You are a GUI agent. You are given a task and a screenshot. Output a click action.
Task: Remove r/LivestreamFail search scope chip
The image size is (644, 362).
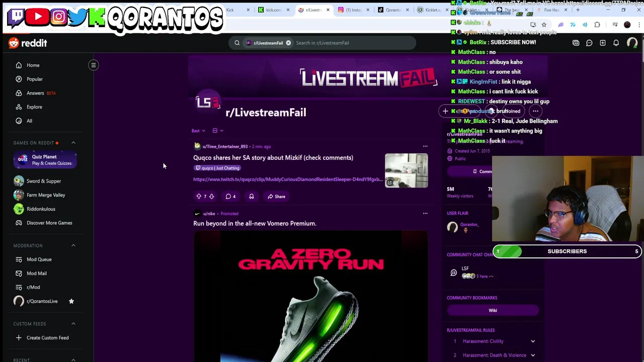(x=288, y=43)
